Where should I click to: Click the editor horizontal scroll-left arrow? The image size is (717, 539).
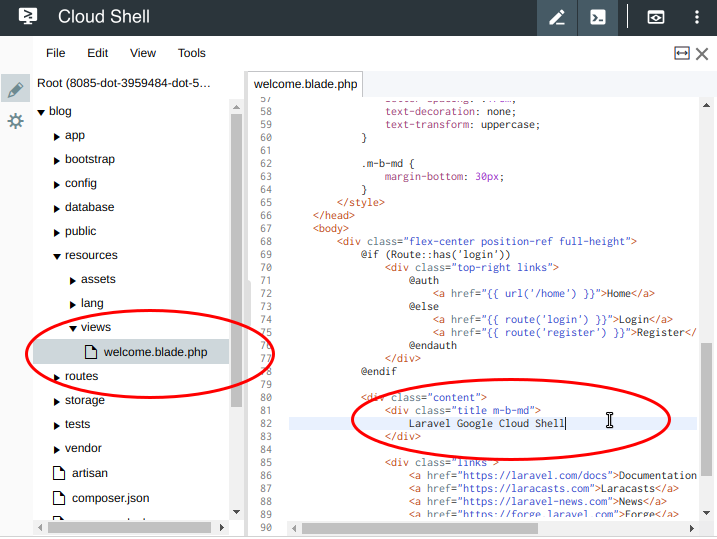[294, 528]
